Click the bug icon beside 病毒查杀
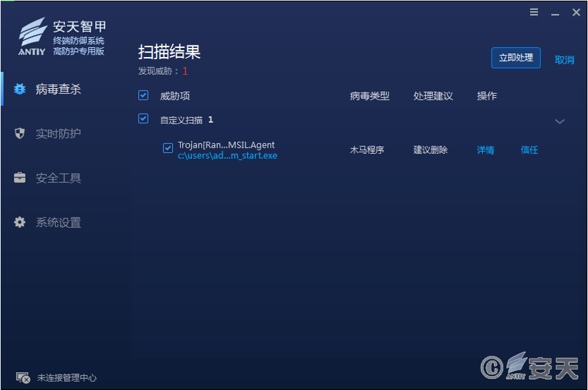 pyautogui.click(x=20, y=89)
